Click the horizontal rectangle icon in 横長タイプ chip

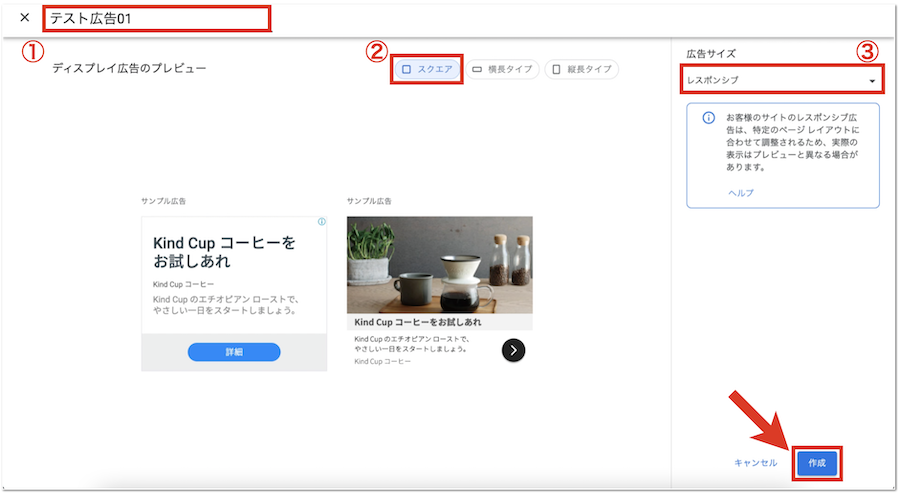click(x=477, y=69)
